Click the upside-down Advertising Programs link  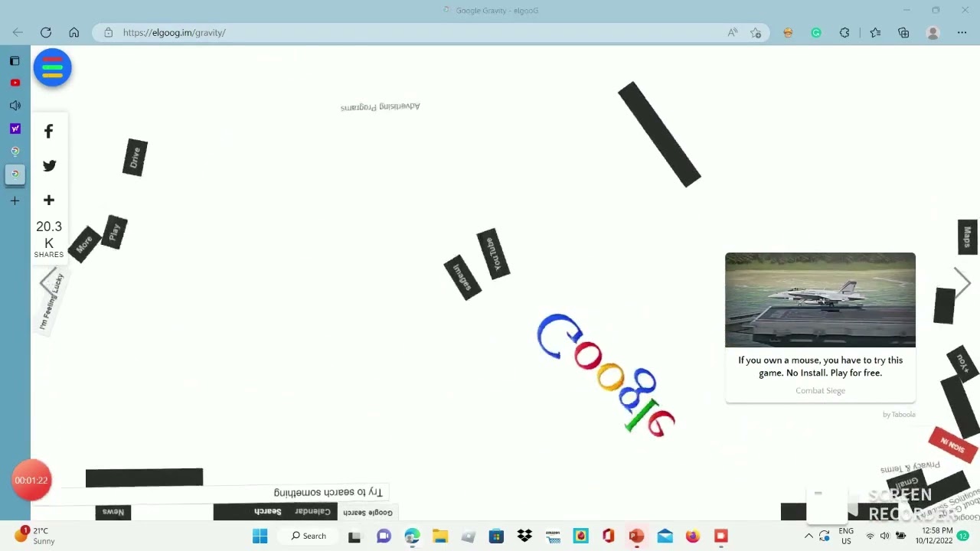point(381,106)
